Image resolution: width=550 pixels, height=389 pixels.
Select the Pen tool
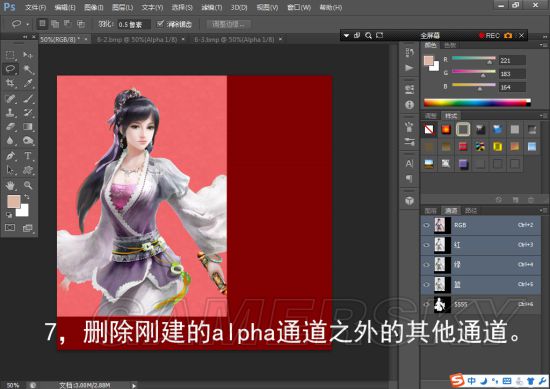[x=10, y=156]
